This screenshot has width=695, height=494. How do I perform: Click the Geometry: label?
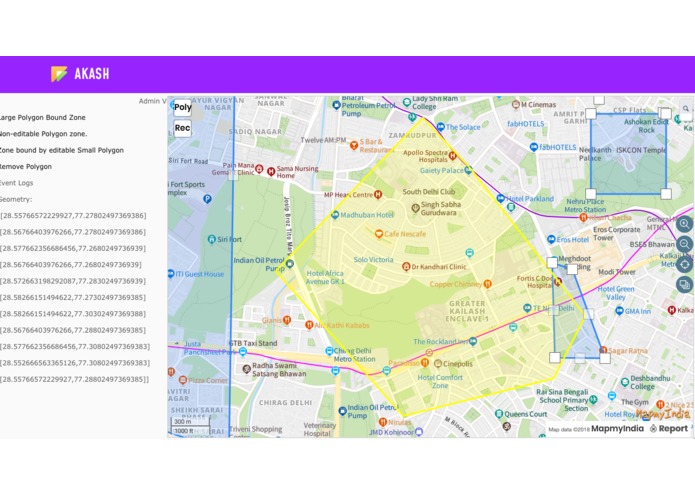tap(16, 199)
